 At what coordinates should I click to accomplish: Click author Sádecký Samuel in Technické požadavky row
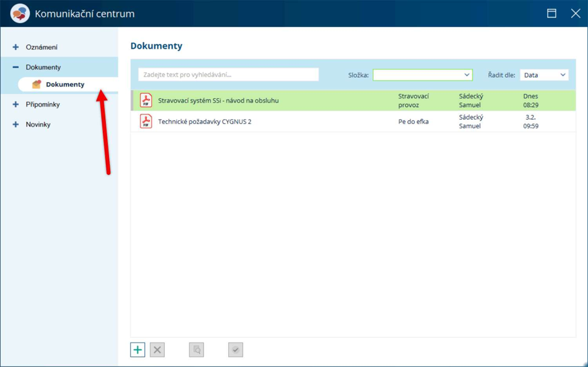tap(471, 121)
